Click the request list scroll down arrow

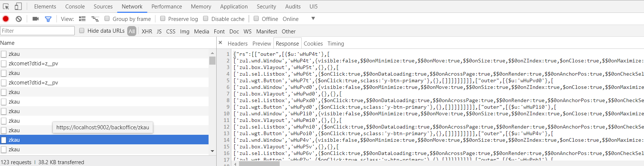click(x=212, y=151)
